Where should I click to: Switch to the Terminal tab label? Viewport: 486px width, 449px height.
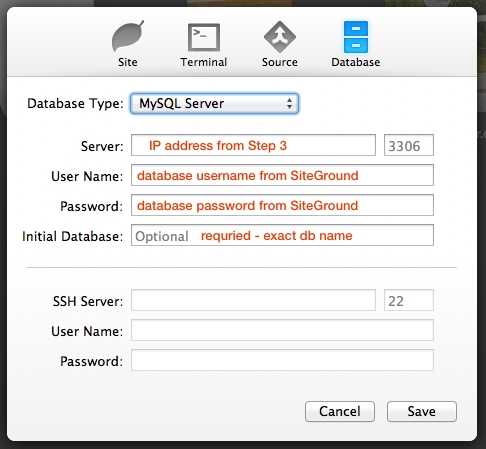204,62
